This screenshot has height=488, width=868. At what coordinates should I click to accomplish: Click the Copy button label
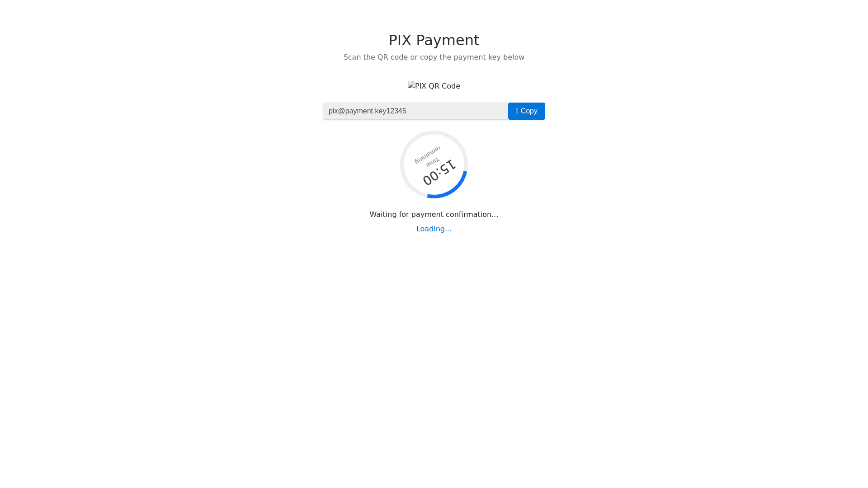coord(529,111)
